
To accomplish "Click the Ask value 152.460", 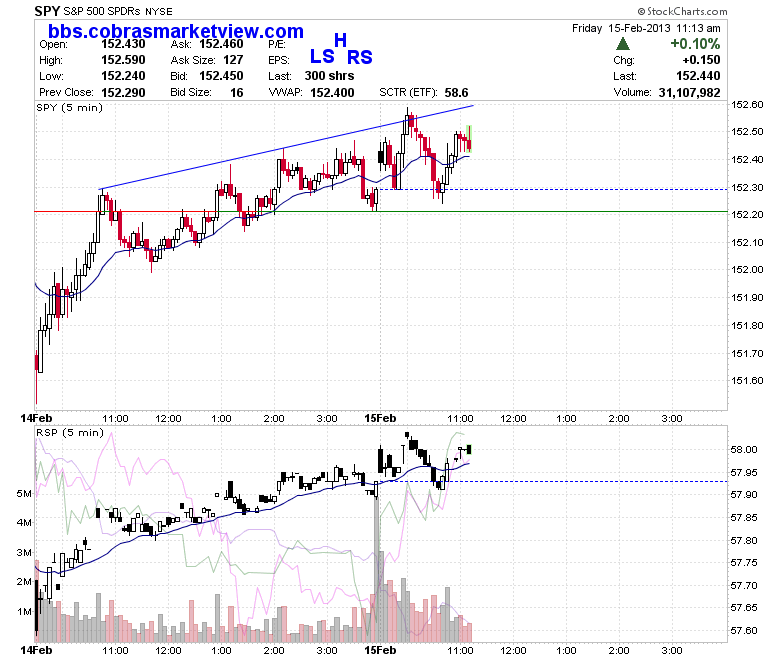I will [221, 44].
